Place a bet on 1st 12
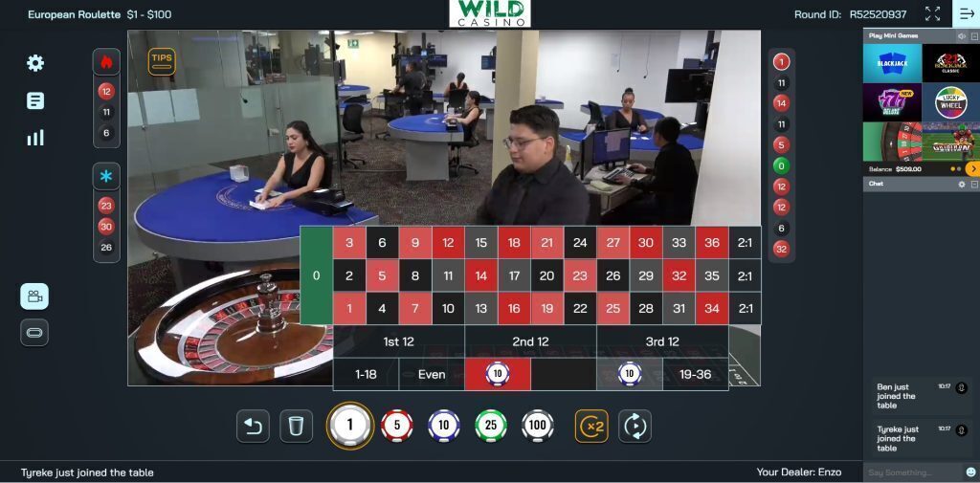Image resolution: width=980 pixels, height=483 pixels. point(399,341)
